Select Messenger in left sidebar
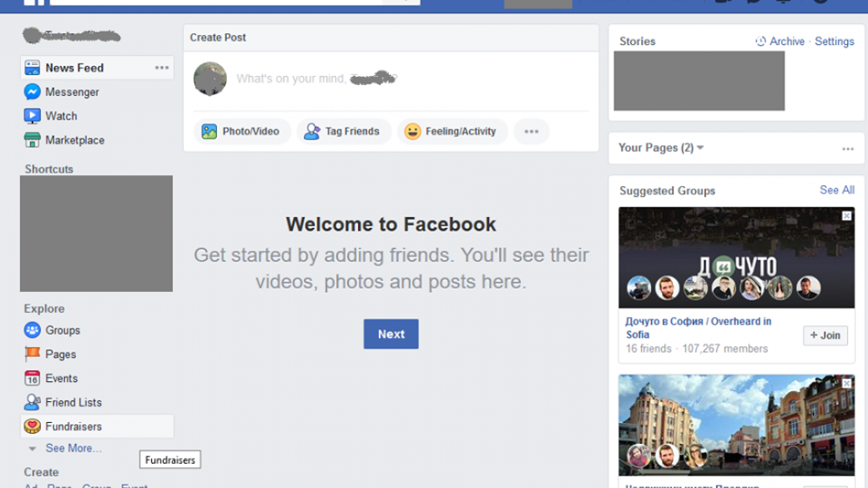The width and height of the screenshot is (868, 488). (72, 92)
